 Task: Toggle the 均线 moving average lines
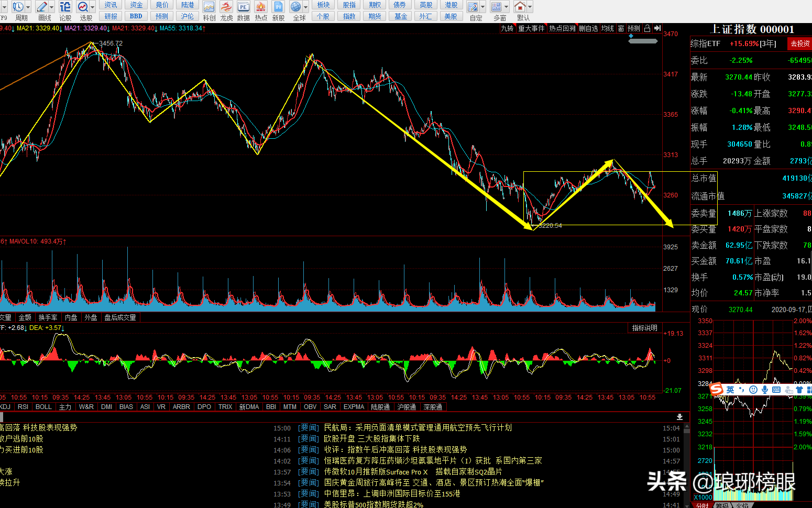tap(608, 28)
